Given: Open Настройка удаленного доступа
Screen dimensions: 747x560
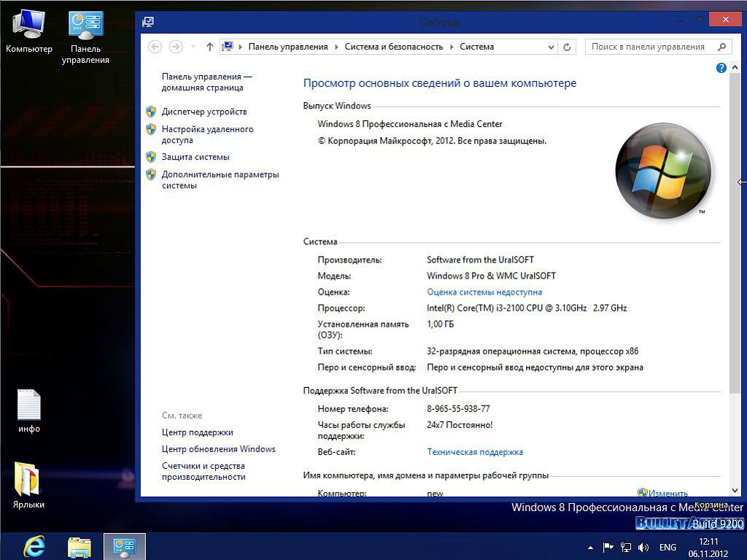Looking at the screenshot, I should tap(207, 134).
